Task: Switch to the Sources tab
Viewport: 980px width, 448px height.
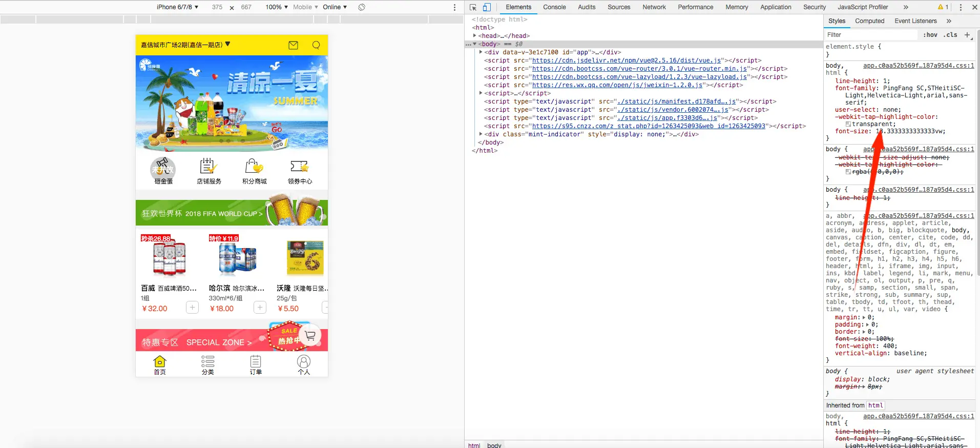Action: 619,7
